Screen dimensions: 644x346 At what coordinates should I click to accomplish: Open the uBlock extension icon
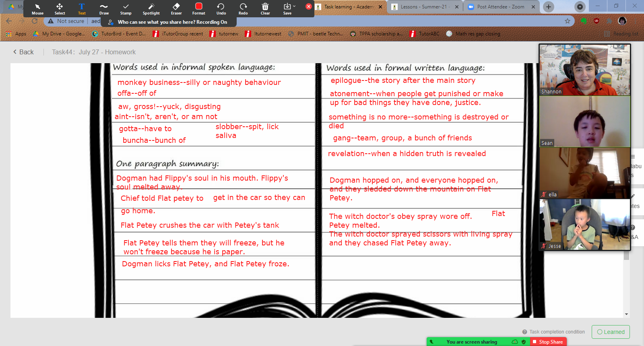pyautogui.click(x=597, y=21)
